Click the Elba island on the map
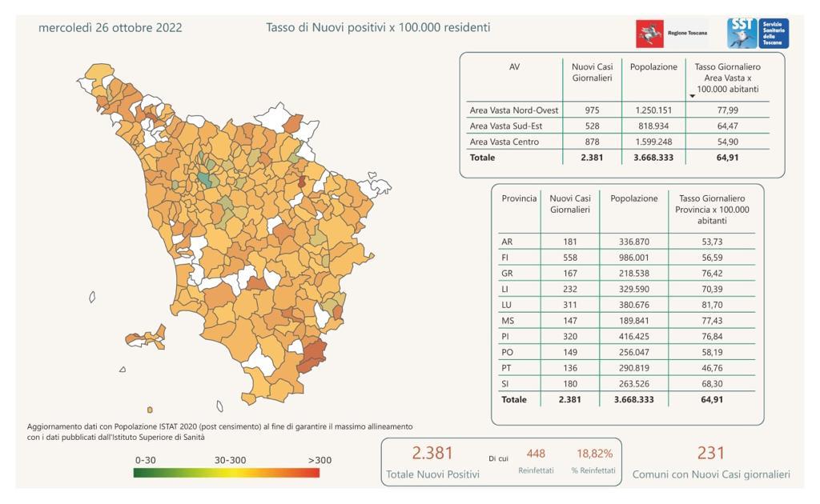This screenshot has height=504, width=820. coord(147,337)
